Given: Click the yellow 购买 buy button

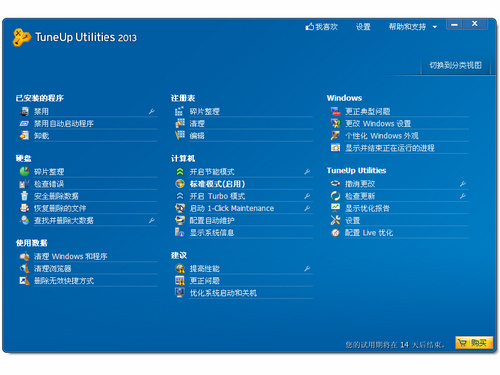Looking at the screenshot, I should (474, 343).
